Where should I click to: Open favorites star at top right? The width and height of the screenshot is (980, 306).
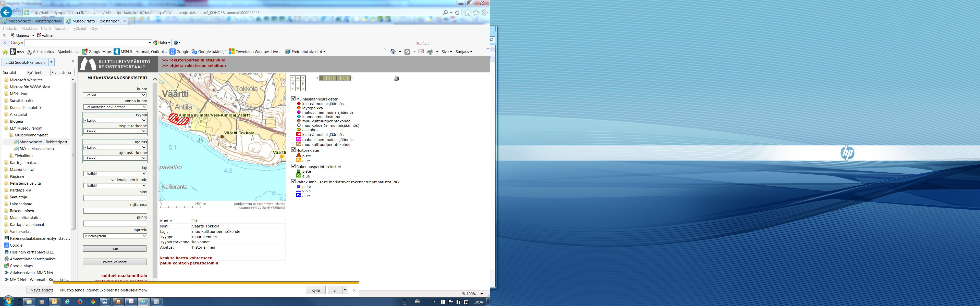coord(476,12)
